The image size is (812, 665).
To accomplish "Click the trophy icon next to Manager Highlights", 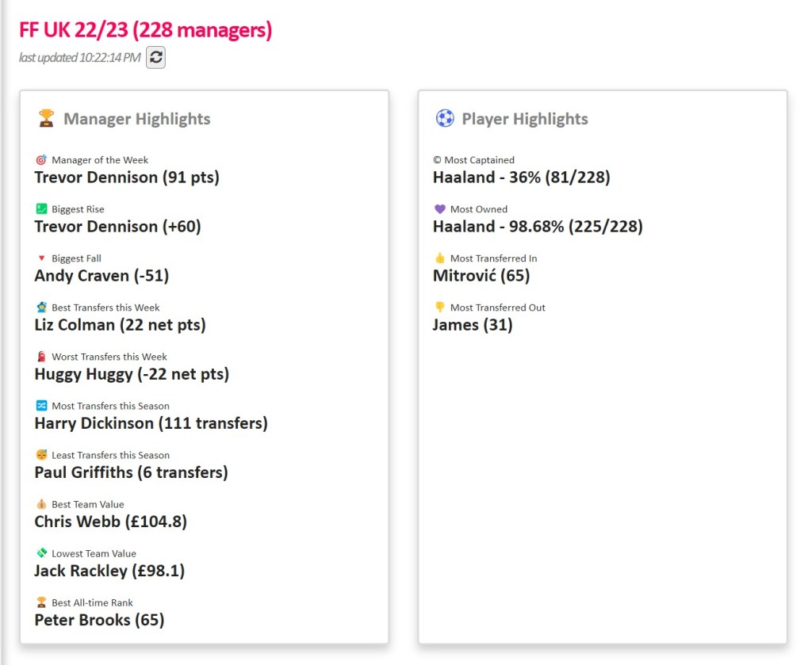I will (x=47, y=119).
